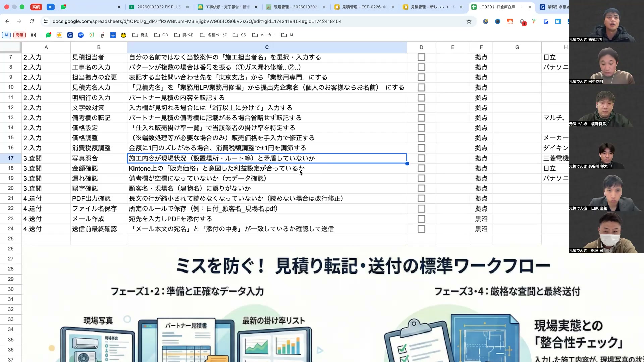Viewport: 644px width, 362px height.
Task: Tick the checkbox for PDF出力確認 row
Action: [421, 198]
